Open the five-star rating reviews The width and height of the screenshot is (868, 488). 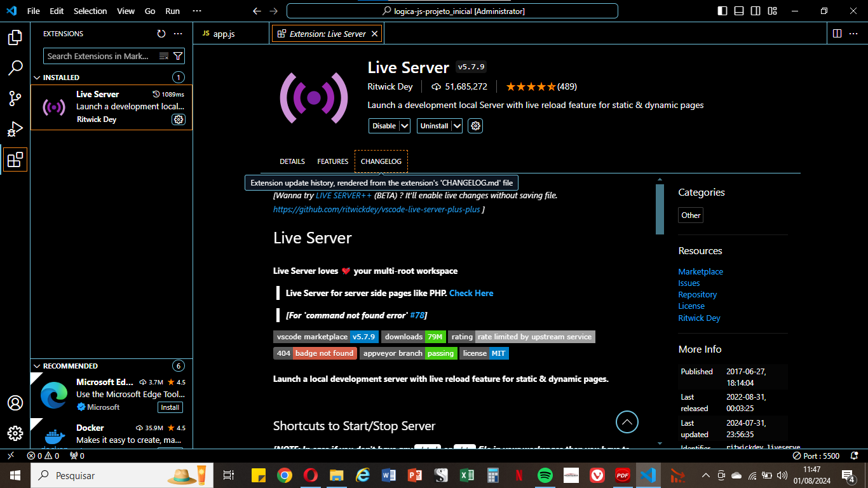coord(541,86)
